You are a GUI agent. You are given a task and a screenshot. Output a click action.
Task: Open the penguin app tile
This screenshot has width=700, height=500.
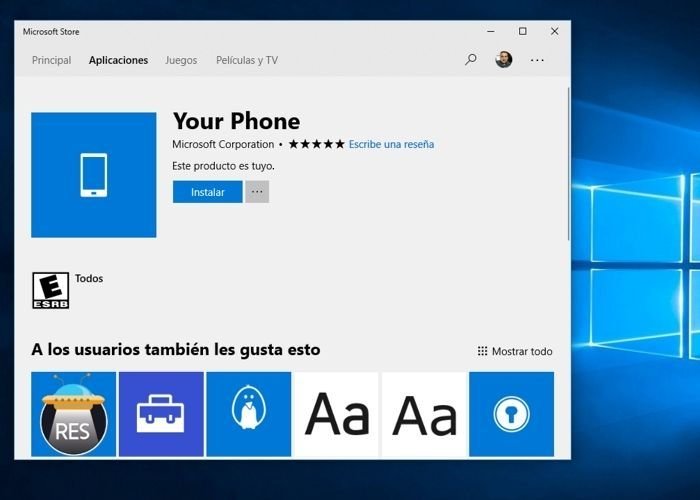click(249, 414)
